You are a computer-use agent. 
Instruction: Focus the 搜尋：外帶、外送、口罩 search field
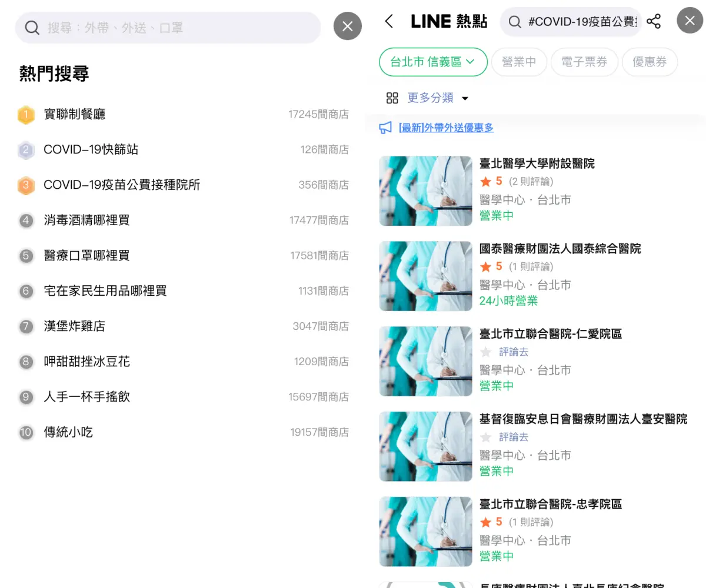tap(168, 28)
